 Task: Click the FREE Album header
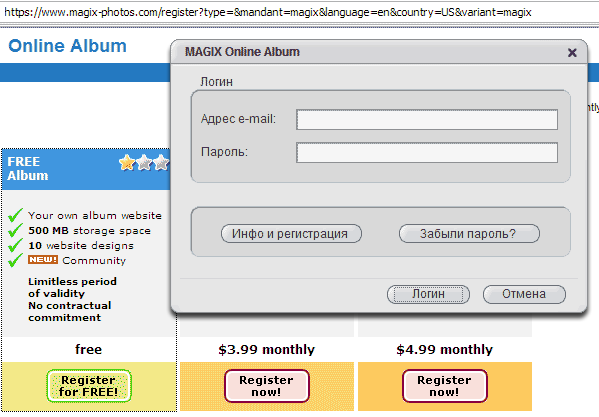point(86,169)
